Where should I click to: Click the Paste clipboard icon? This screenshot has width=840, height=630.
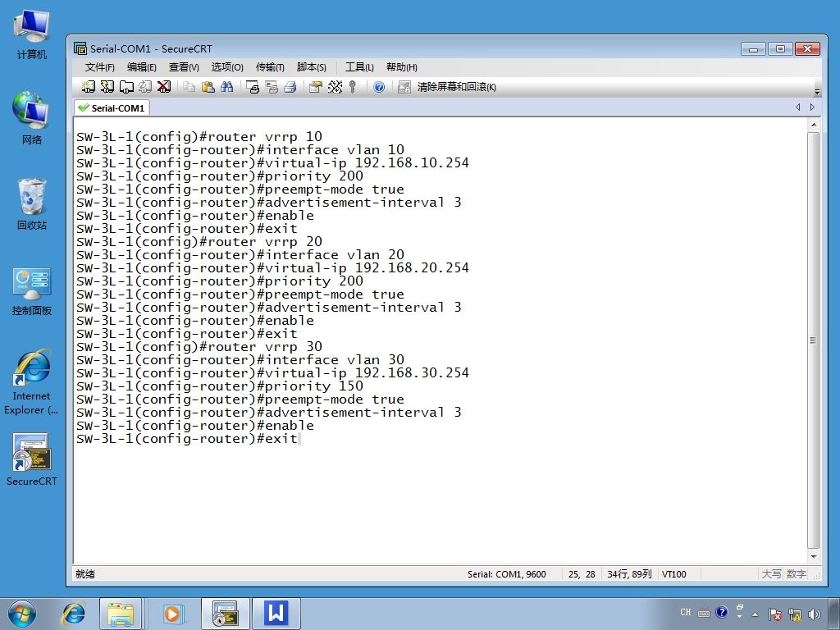pos(208,87)
